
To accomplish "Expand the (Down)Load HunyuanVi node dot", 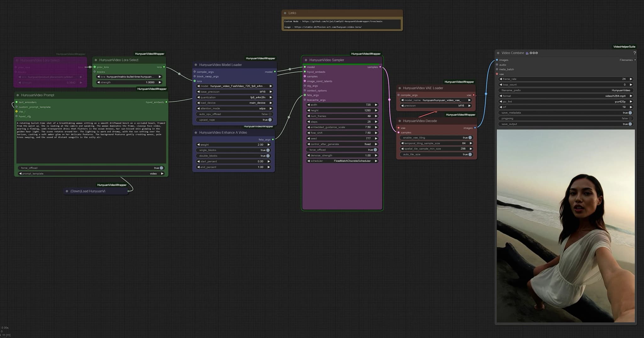I will tap(67, 191).
